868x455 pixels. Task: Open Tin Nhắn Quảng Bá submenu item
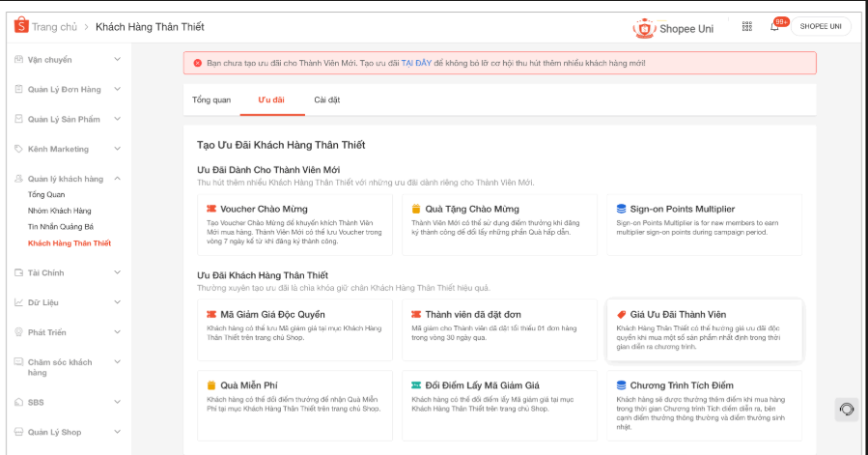[x=61, y=227]
